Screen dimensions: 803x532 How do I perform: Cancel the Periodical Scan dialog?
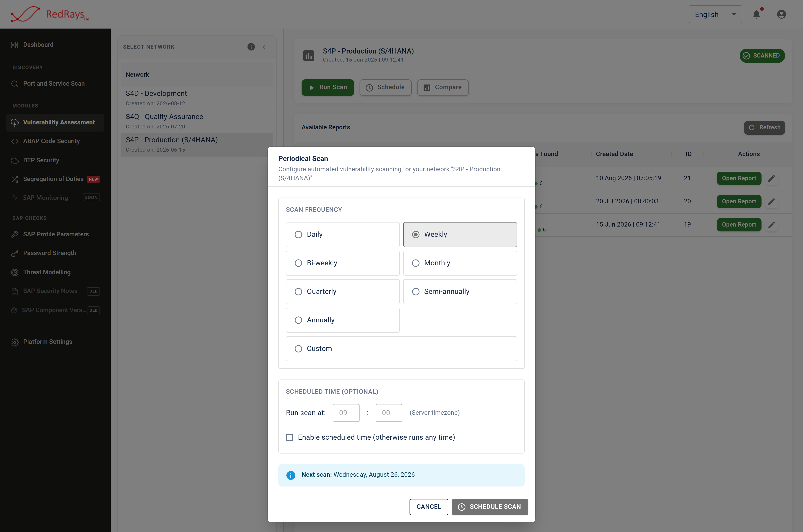(x=429, y=507)
